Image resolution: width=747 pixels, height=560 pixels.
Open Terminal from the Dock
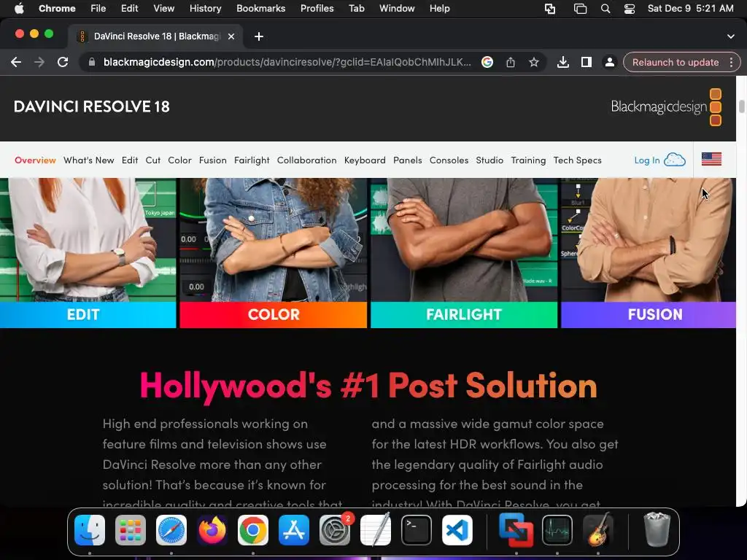pos(417,530)
